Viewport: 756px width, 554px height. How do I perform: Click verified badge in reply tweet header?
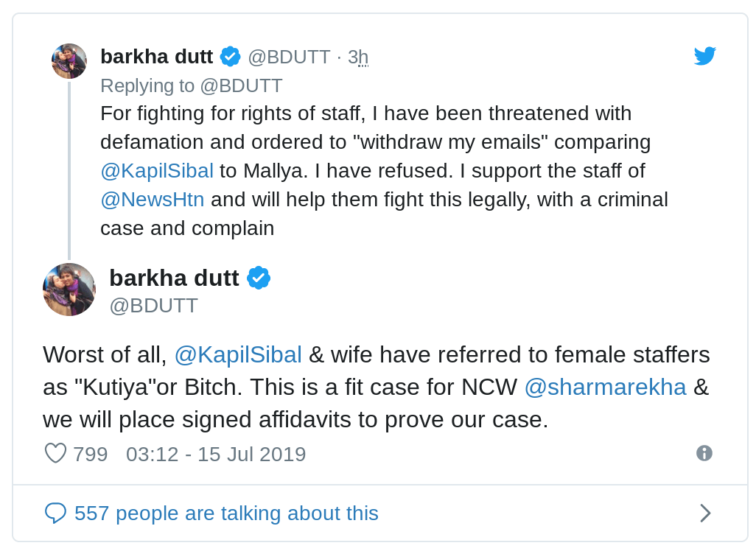pyautogui.click(x=230, y=56)
